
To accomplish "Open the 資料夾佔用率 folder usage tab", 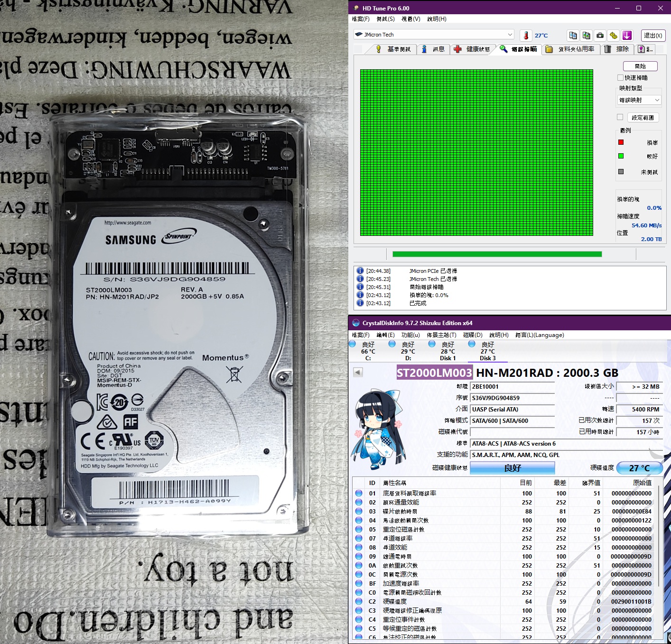I will tap(570, 49).
